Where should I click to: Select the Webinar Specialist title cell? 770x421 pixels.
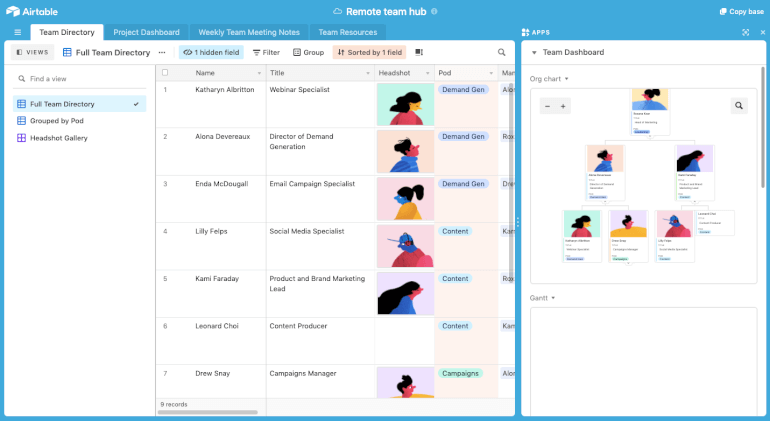(320, 104)
